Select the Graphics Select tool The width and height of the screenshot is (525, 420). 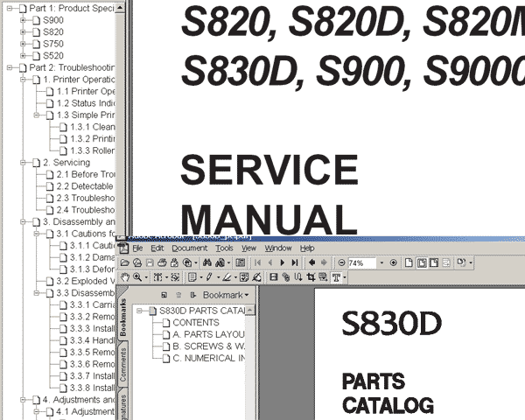(x=175, y=277)
